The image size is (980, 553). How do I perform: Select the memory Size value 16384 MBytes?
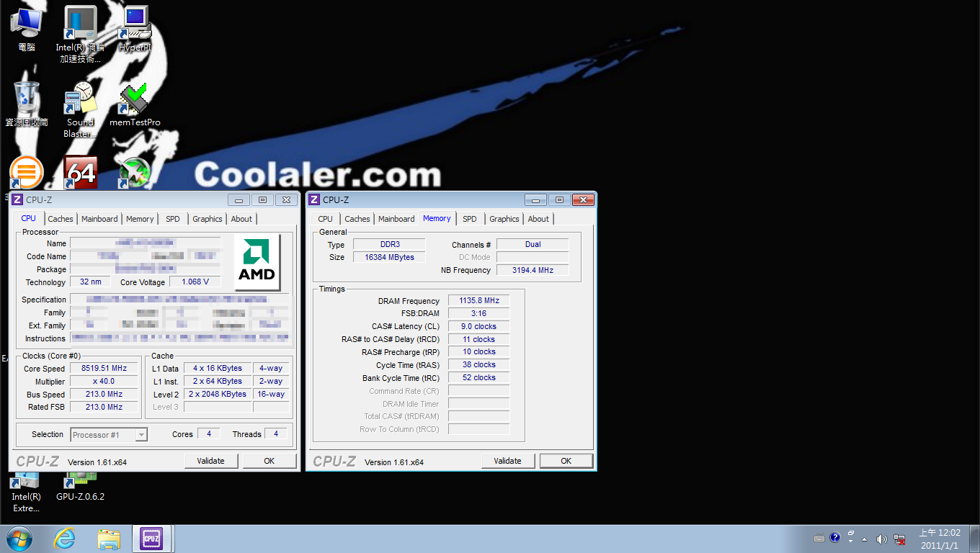coord(389,257)
